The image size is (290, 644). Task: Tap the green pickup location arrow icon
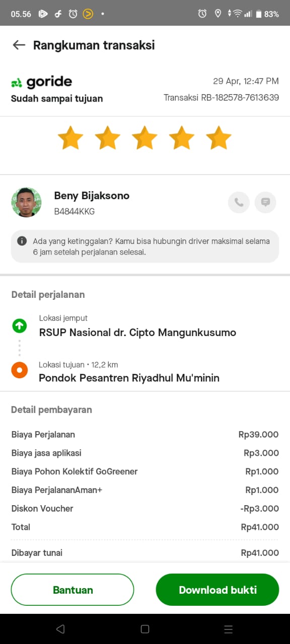pos(19,326)
